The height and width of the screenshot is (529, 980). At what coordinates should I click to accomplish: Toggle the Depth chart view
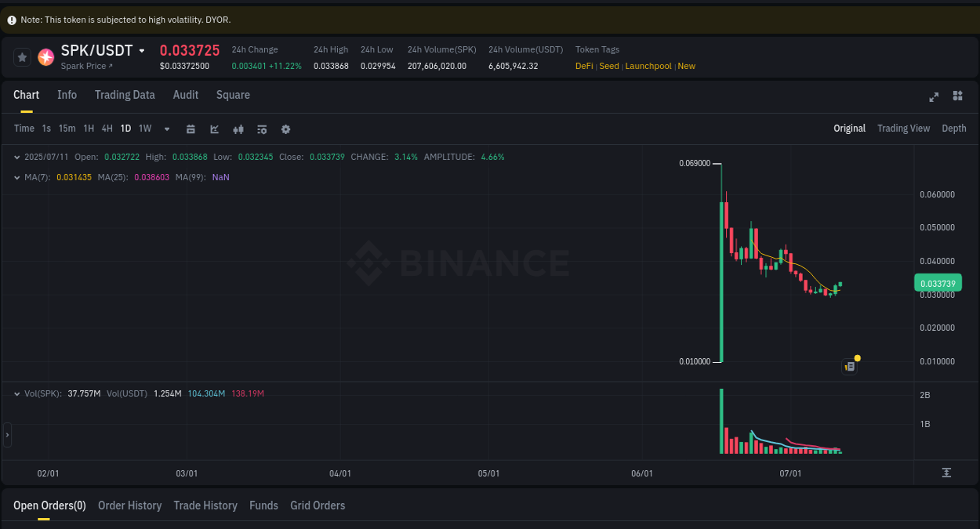pyautogui.click(x=954, y=128)
